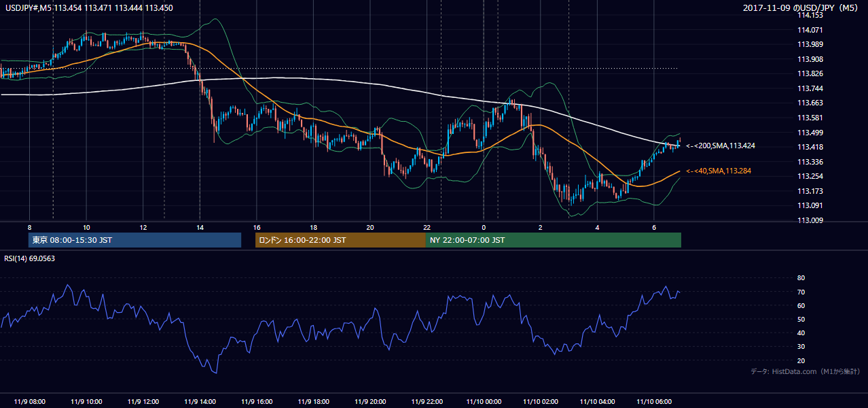This screenshot has height=408, width=868.
Task: Click the RSI(14) 69.0563 indicator label
Action: [29, 258]
